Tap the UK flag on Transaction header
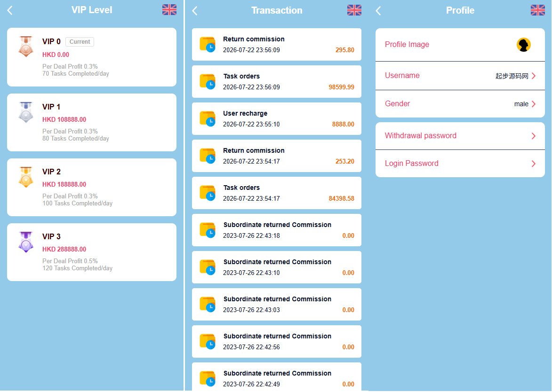Viewport: 552px width, 392px height. [x=354, y=10]
